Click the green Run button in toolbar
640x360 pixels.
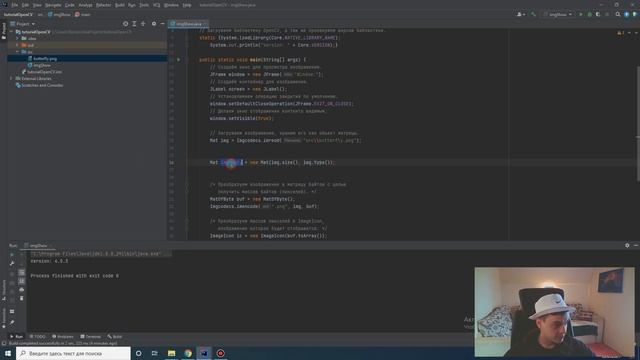580,14
